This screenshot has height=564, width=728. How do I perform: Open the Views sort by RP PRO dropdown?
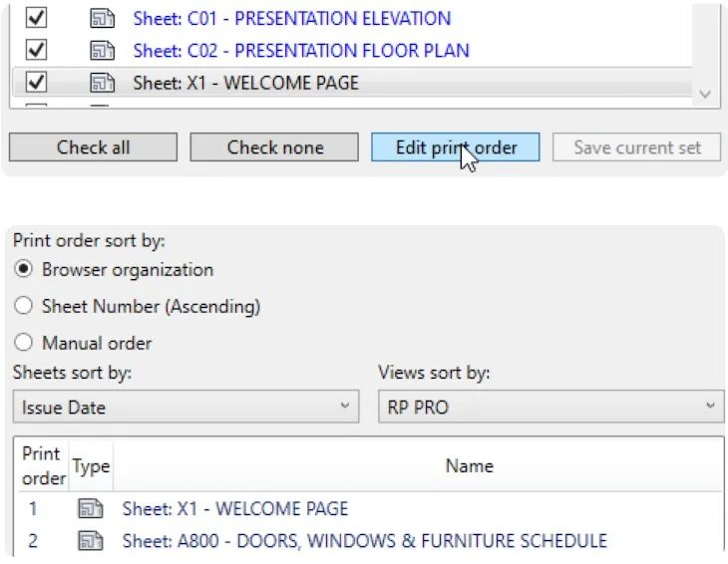(551, 407)
